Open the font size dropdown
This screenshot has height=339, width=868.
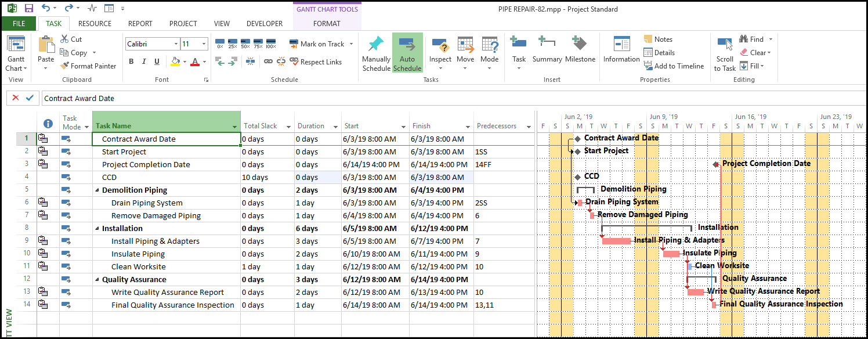[x=204, y=44]
